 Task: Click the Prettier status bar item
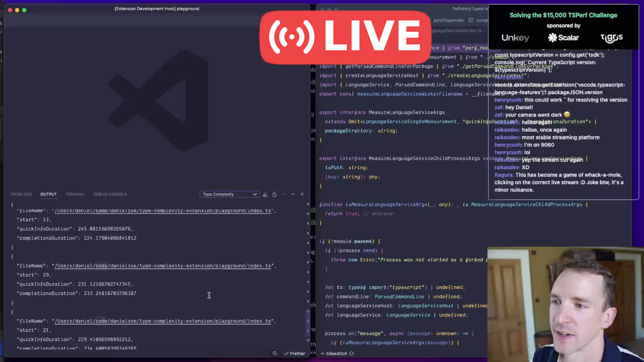[294, 353]
